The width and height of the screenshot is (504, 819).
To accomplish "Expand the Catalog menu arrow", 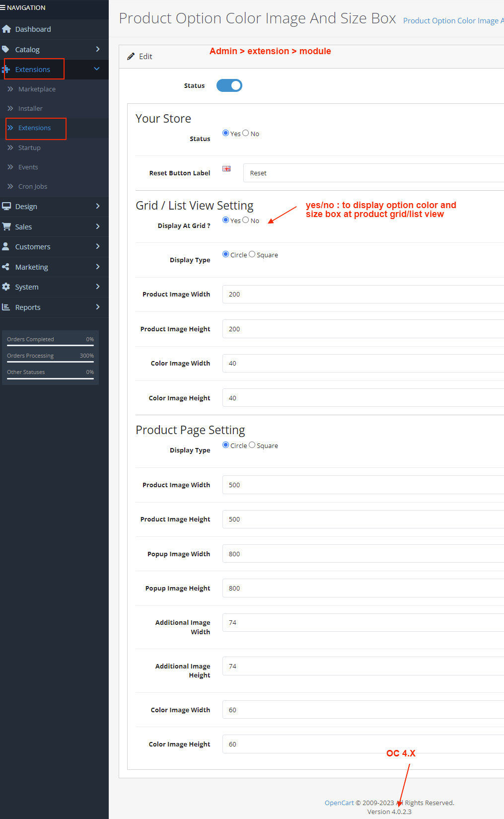I will (x=97, y=49).
